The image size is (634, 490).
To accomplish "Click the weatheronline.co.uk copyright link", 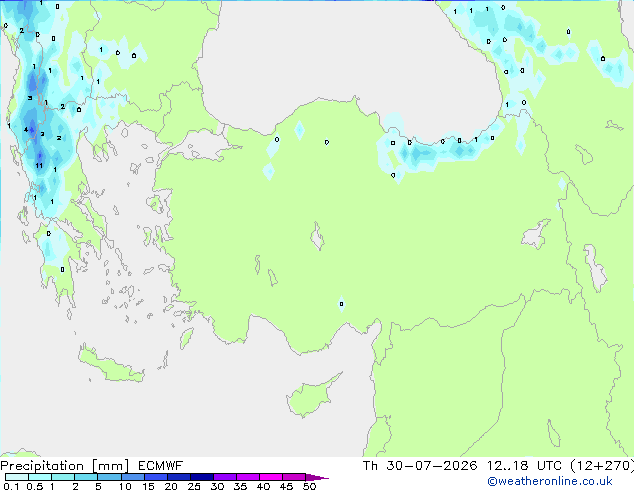I will pyautogui.click(x=550, y=481).
